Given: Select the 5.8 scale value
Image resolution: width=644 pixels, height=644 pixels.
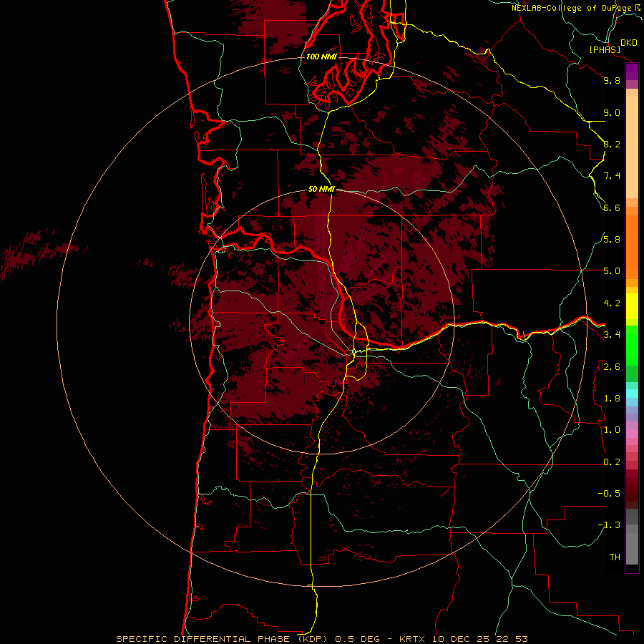Looking at the screenshot, I should coord(612,240).
